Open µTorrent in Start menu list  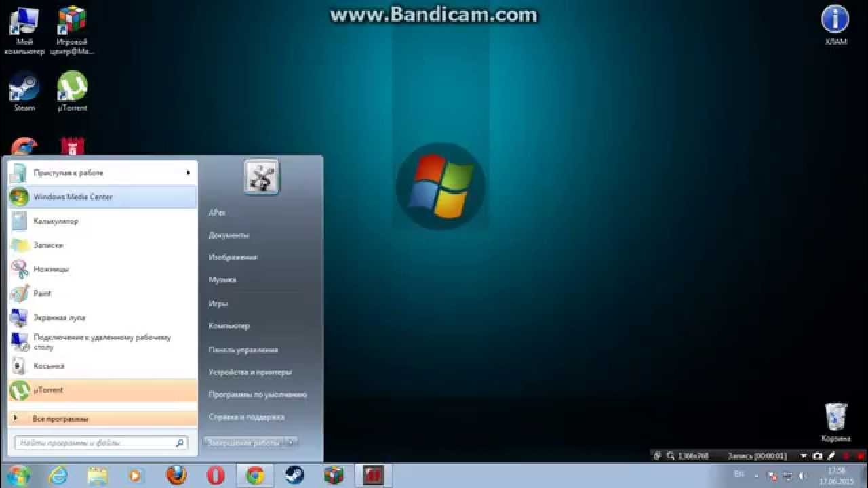click(x=102, y=390)
